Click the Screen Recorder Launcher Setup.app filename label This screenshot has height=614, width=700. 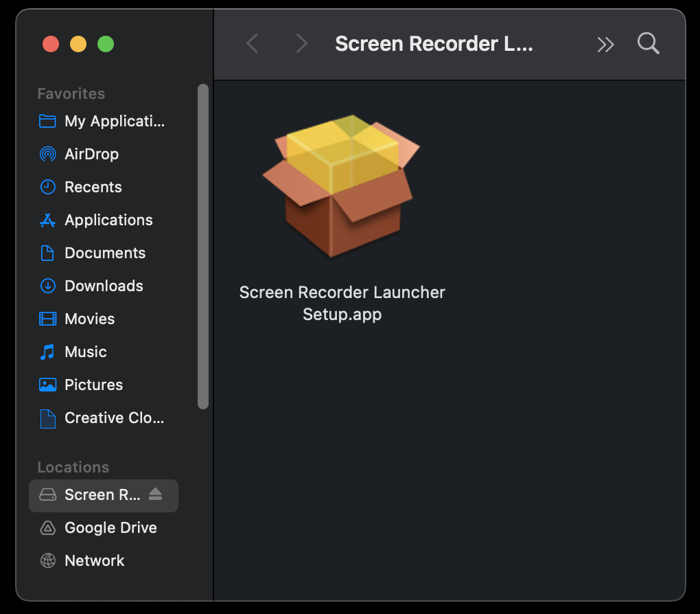click(342, 303)
